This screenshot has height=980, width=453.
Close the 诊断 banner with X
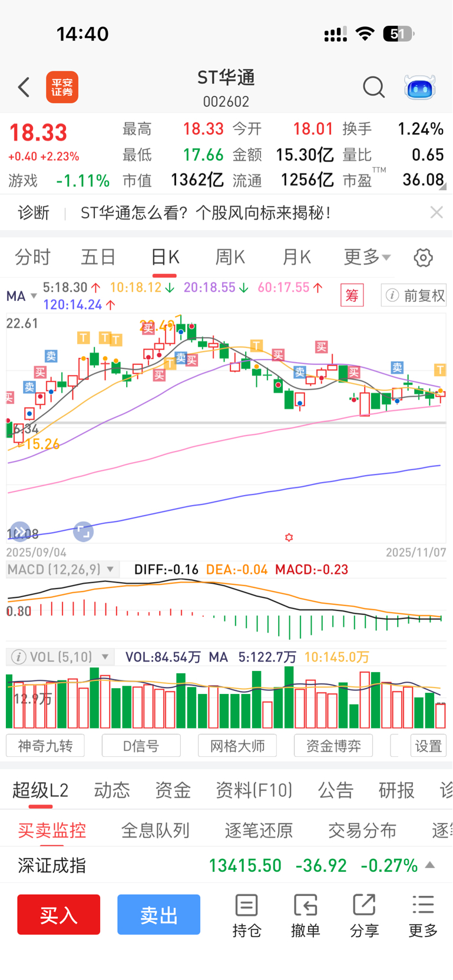tap(437, 212)
